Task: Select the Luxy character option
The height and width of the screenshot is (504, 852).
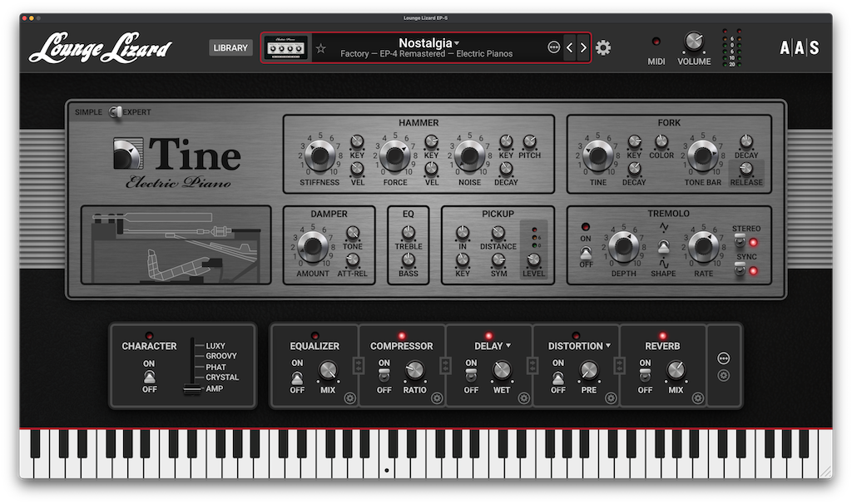Action: click(x=215, y=345)
